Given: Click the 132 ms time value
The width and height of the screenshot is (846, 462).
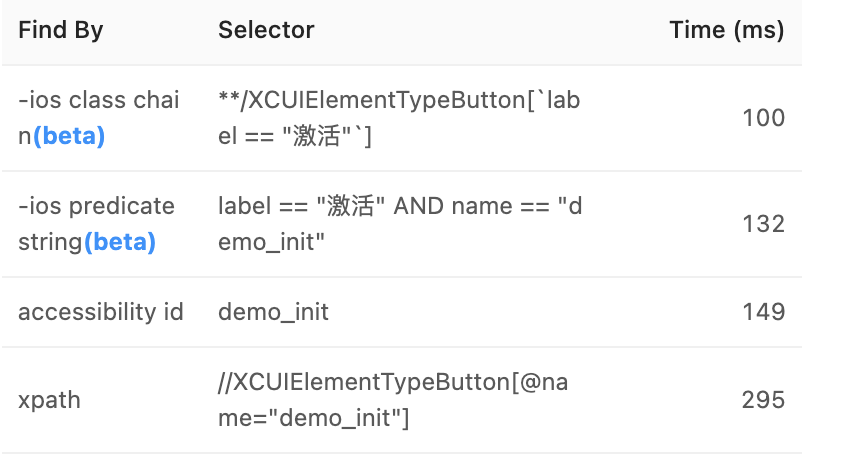Looking at the screenshot, I should coord(764,224).
